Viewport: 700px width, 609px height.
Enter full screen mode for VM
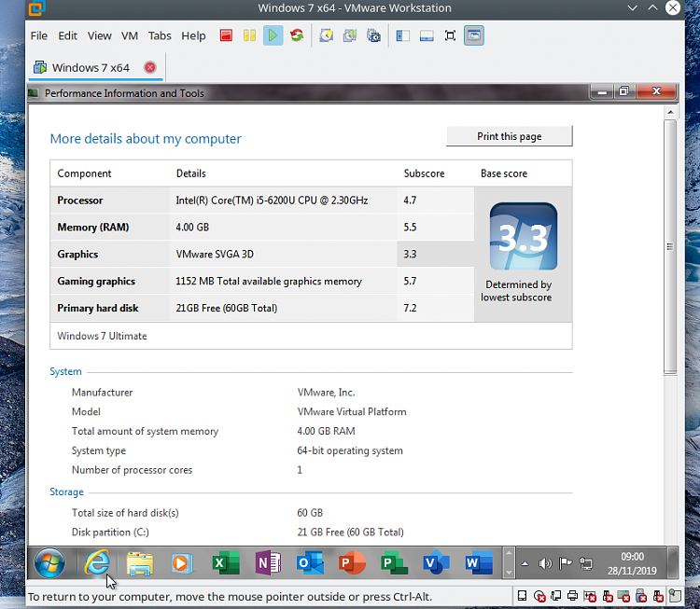click(x=450, y=35)
